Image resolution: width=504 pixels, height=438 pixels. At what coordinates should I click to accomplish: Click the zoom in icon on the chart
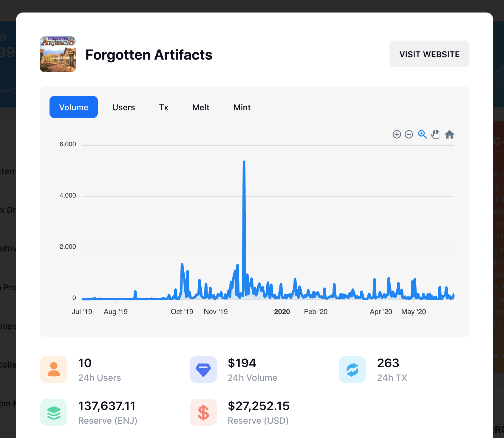click(397, 134)
